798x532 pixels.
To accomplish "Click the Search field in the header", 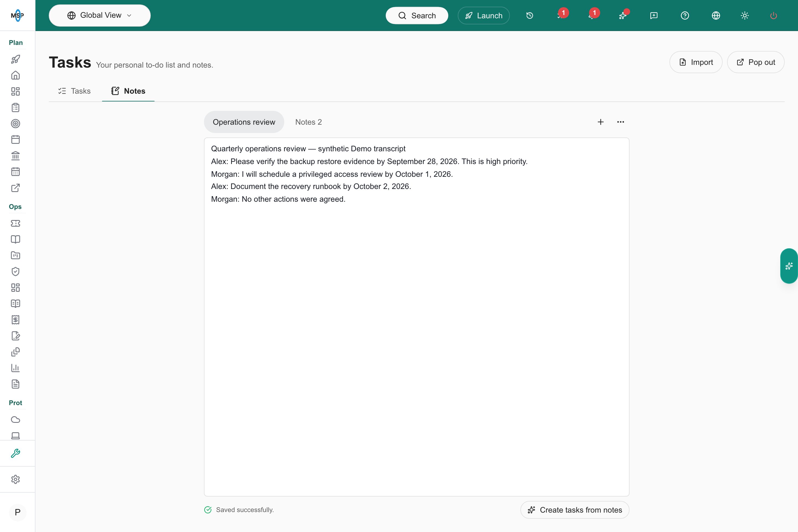I will click(417, 16).
